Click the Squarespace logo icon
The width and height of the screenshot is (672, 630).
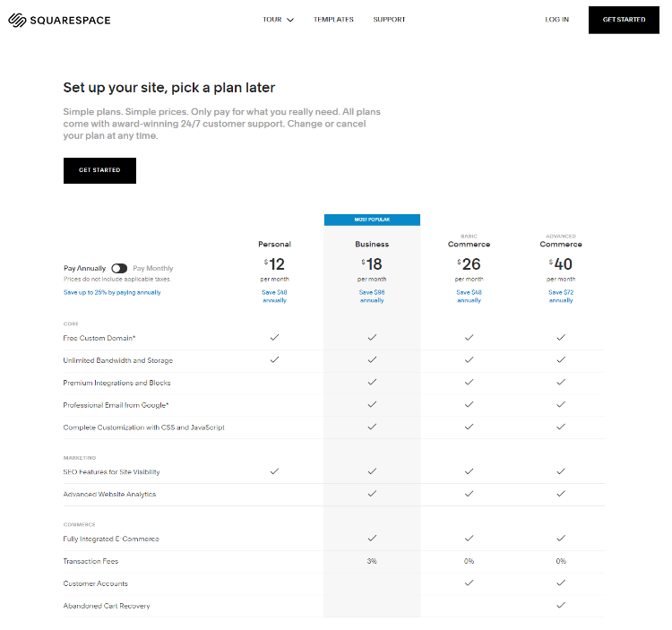pos(17,20)
